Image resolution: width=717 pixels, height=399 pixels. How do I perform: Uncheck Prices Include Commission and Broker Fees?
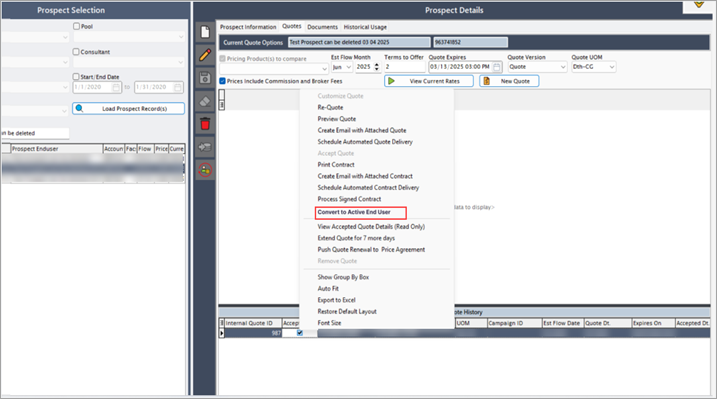pyautogui.click(x=223, y=81)
